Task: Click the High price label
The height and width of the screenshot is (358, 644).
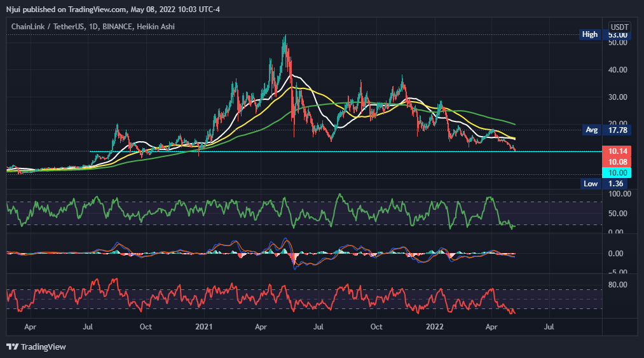Action: pyautogui.click(x=590, y=34)
